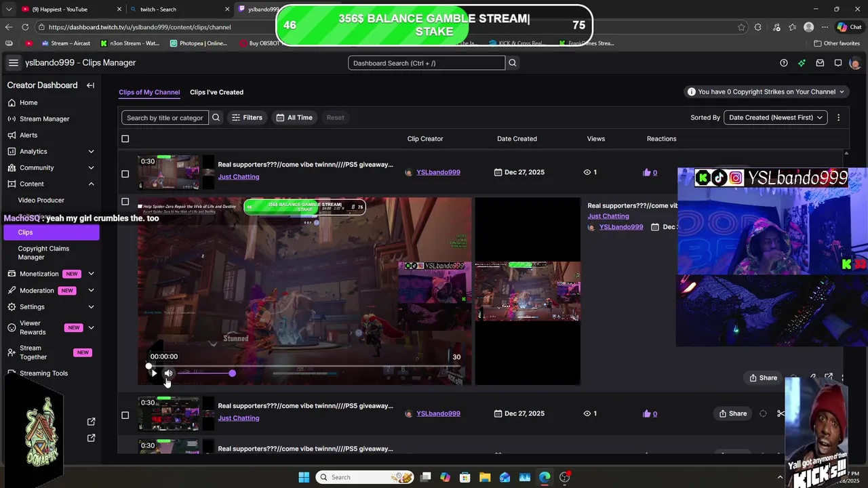Open Copyright Claims Manager in sidebar

pyautogui.click(x=43, y=253)
